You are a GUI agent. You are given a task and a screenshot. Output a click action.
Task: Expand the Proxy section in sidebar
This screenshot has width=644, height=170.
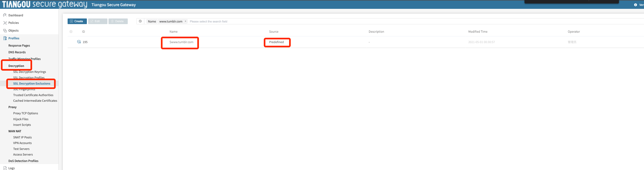(x=13, y=107)
